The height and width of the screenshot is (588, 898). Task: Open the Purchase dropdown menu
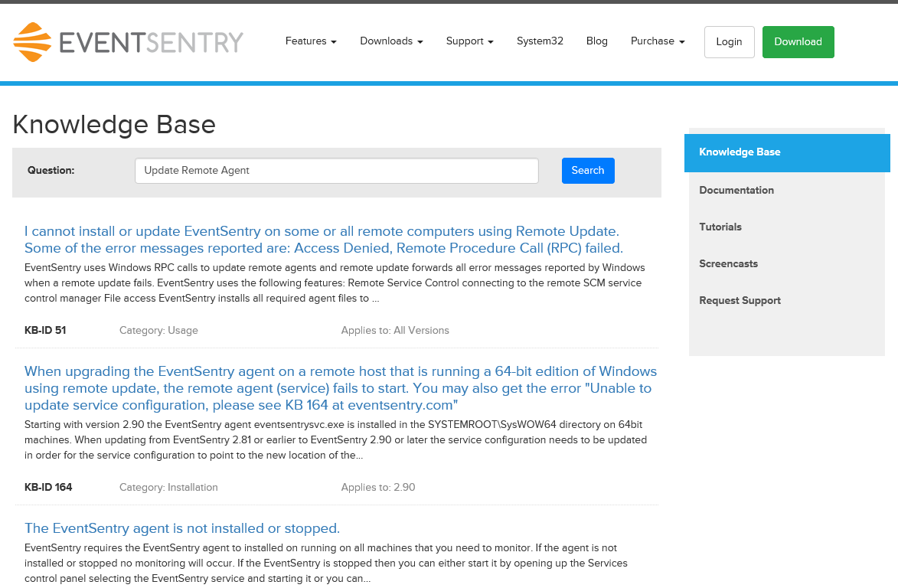658,41
